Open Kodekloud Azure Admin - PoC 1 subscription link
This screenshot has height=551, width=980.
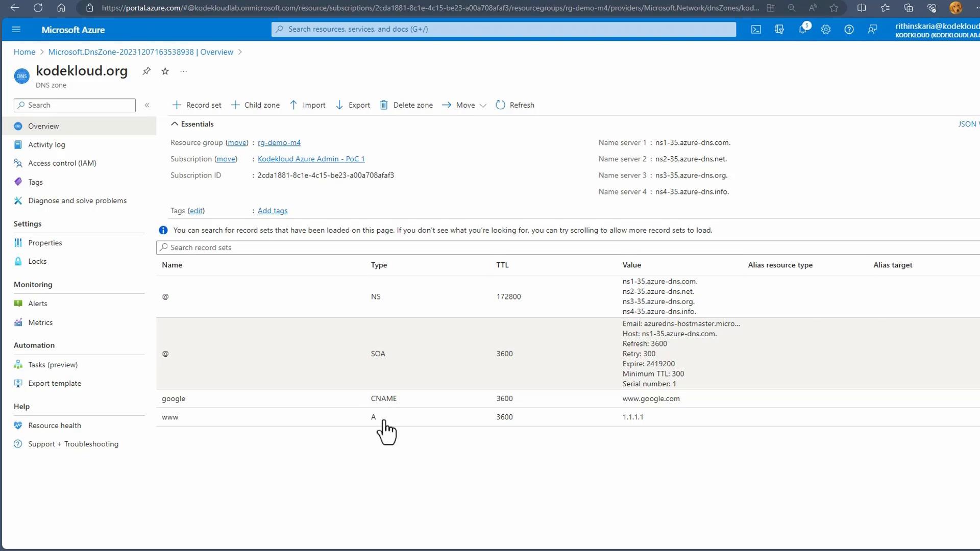pyautogui.click(x=311, y=159)
